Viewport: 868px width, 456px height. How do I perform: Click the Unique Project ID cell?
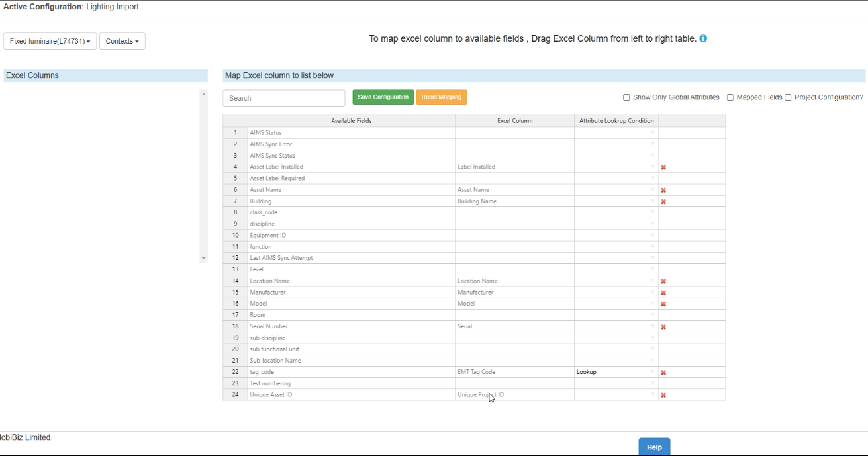[x=514, y=395]
